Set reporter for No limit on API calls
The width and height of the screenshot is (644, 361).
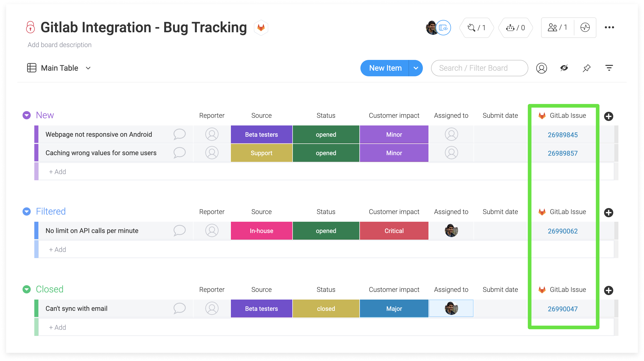[212, 230]
